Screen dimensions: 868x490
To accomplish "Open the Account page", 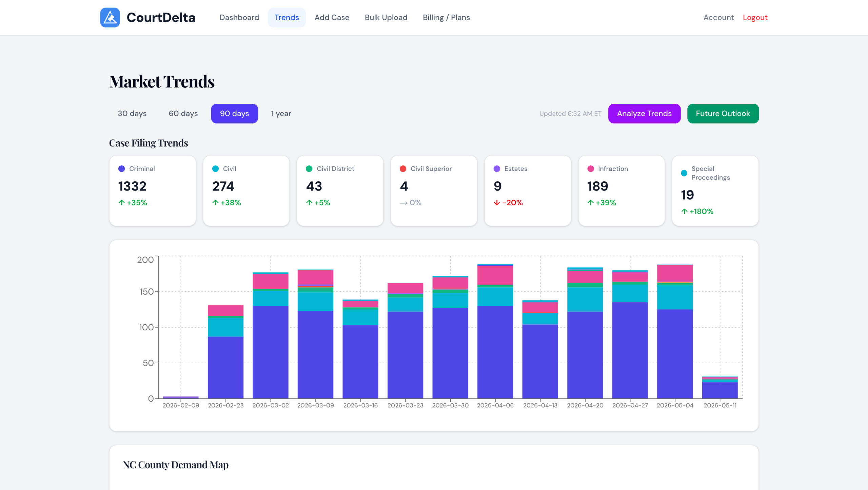I will coord(718,17).
